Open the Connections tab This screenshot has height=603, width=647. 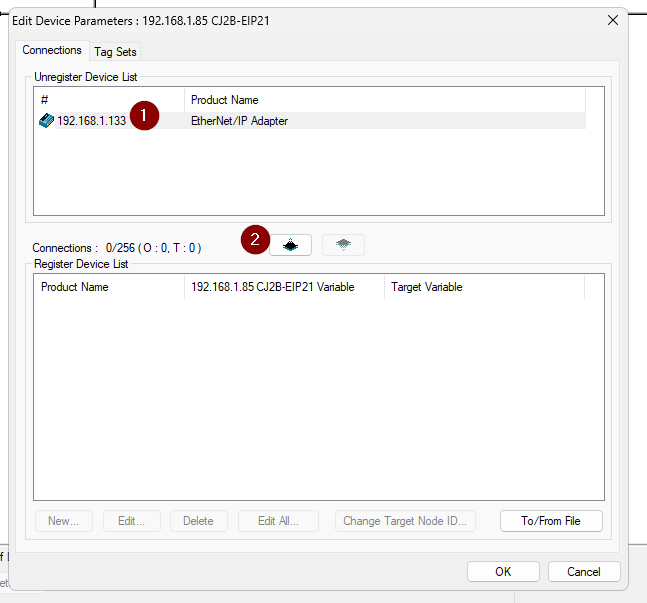coord(52,50)
